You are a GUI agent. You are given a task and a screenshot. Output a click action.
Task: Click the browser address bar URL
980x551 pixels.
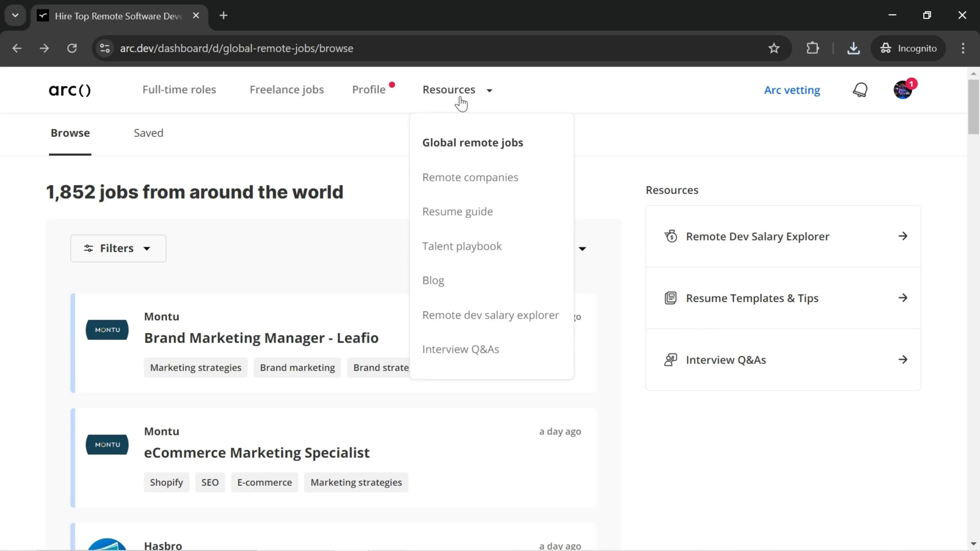click(x=236, y=48)
